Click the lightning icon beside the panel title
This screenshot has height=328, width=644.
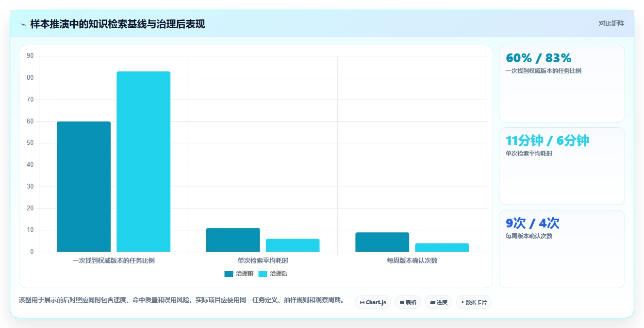point(23,24)
